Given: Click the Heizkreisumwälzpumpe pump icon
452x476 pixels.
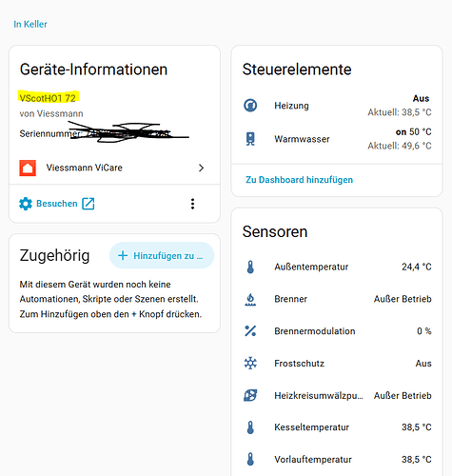Looking at the screenshot, I should (250, 395).
